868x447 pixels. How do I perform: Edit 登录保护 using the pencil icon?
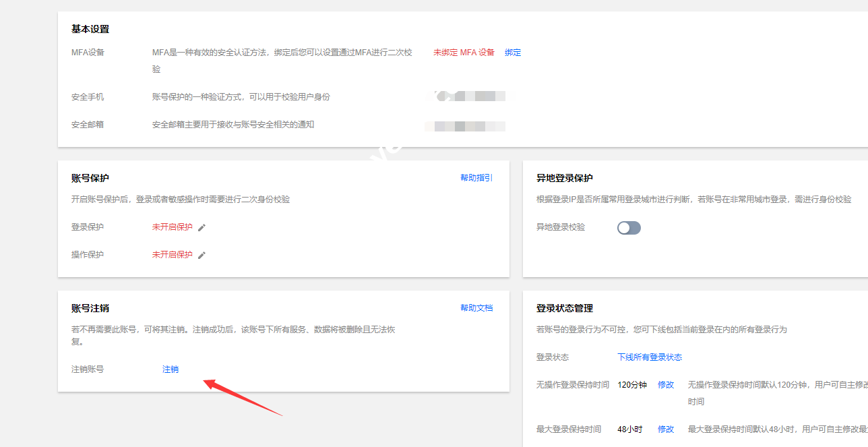tap(201, 228)
